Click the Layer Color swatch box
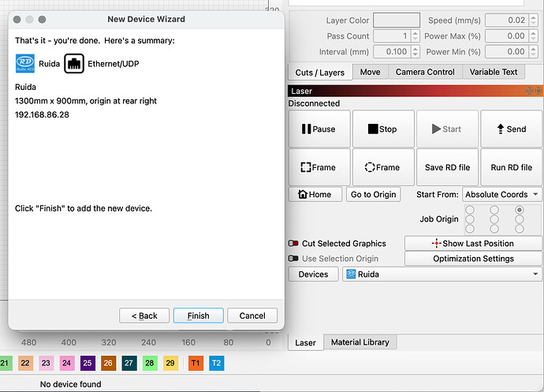Screen dimensions: 544x392 click(397, 21)
